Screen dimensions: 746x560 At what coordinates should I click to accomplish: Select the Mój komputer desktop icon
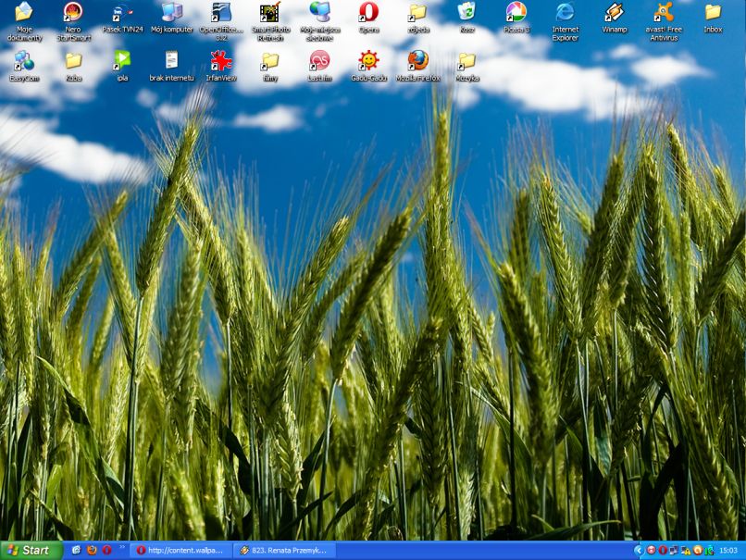(171, 13)
